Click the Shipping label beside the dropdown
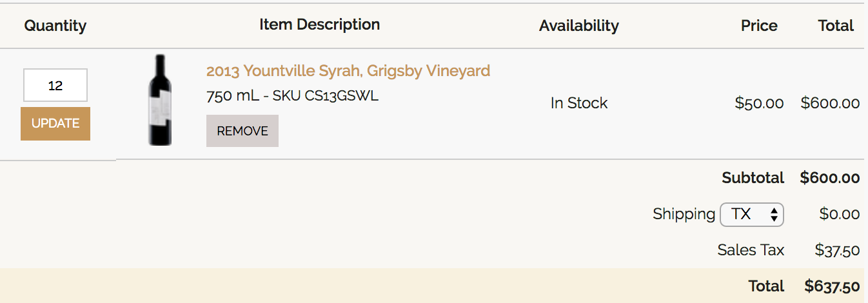This screenshot has width=868, height=303. [x=684, y=214]
